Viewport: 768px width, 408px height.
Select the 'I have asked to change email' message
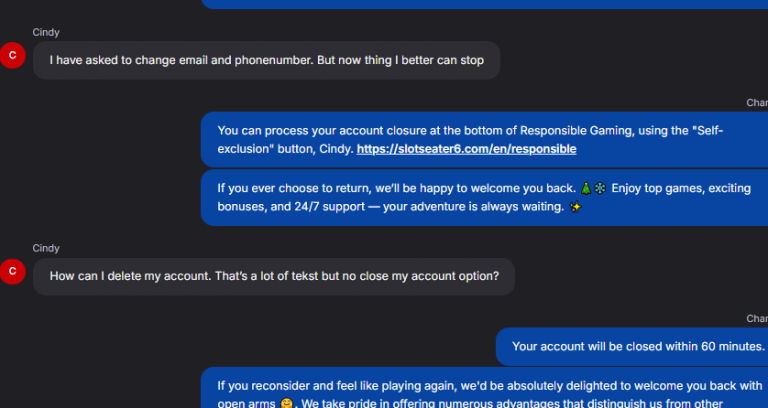click(x=266, y=60)
